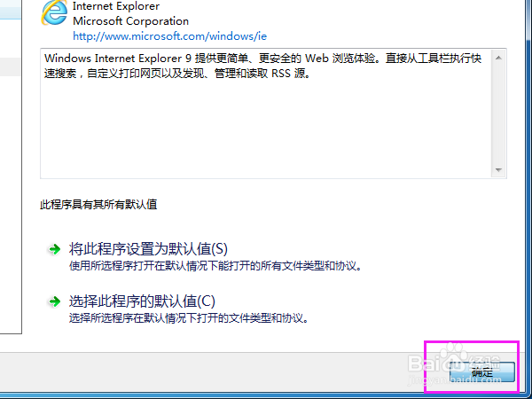This screenshot has height=399, width=532.
Task: Click the 选择所选程序在默认情况下打开 description line
Action: pyautogui.click(x=189, y=318)
